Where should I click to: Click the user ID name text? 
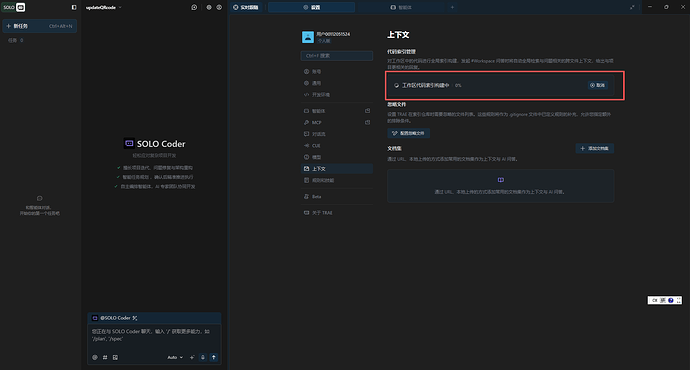pyautogui.click(x=333, y=34)
